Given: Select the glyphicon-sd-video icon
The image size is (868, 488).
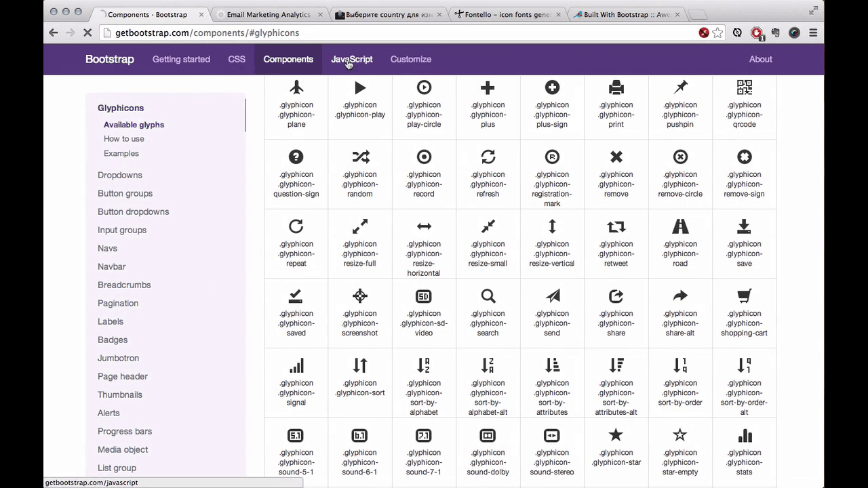Looking at the screenshot, I should [x=424, y=296].
